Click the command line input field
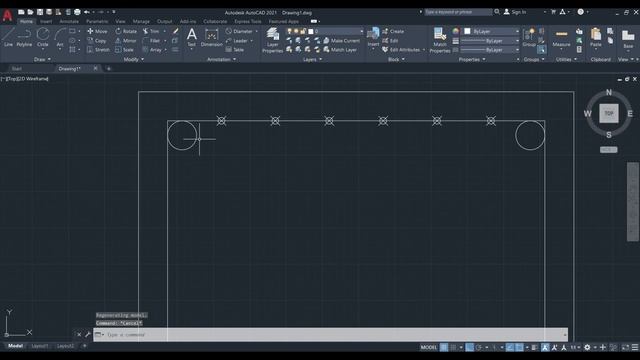 coord(331,335)
